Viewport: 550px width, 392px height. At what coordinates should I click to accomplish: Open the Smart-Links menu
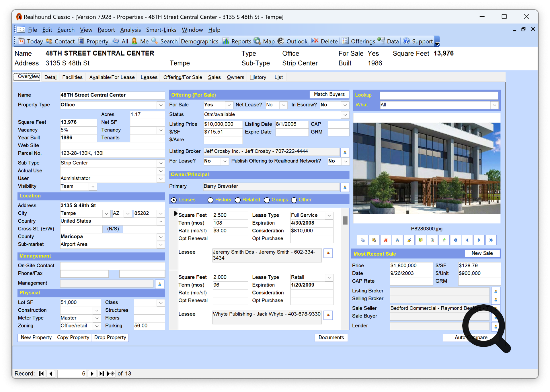coord(161,30)
